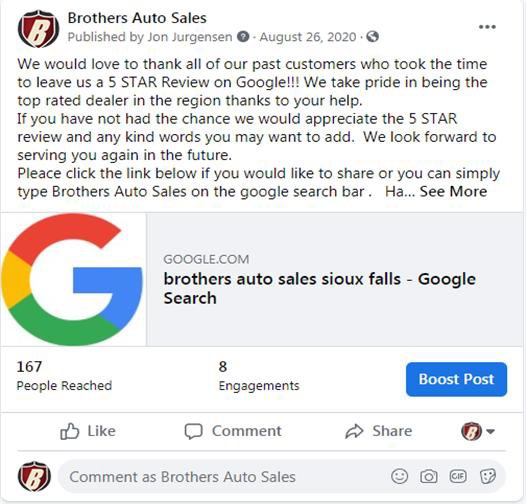Insert an emoji with the smiley icon
The height and width of the screenshot is (504, 526).
400,476
